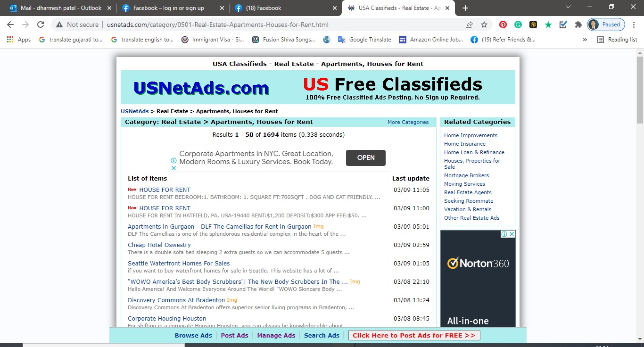Click the USNetAds.com banner logo
The width and height of the screenshot is (644, 347).
pos(201,88)
